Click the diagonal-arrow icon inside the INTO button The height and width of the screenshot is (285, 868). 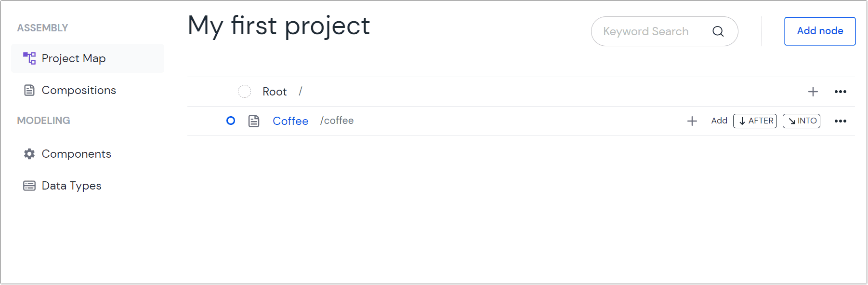point(791,121)
